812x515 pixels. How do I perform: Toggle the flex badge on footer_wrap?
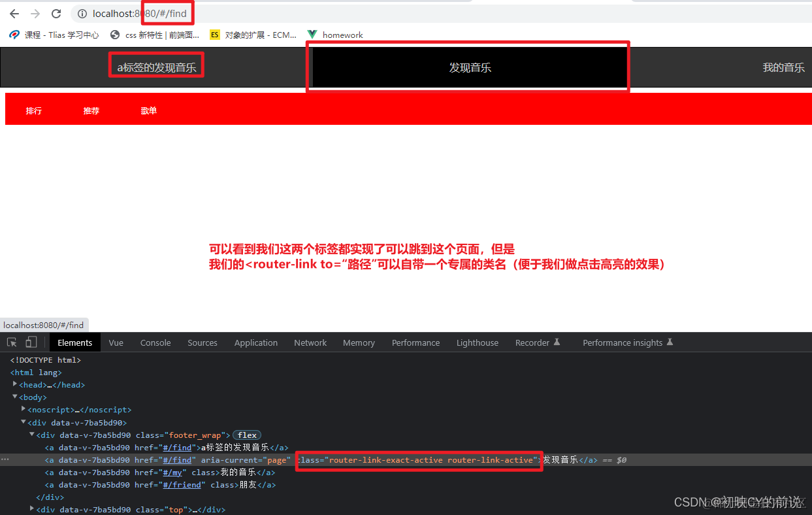[247, 435]
